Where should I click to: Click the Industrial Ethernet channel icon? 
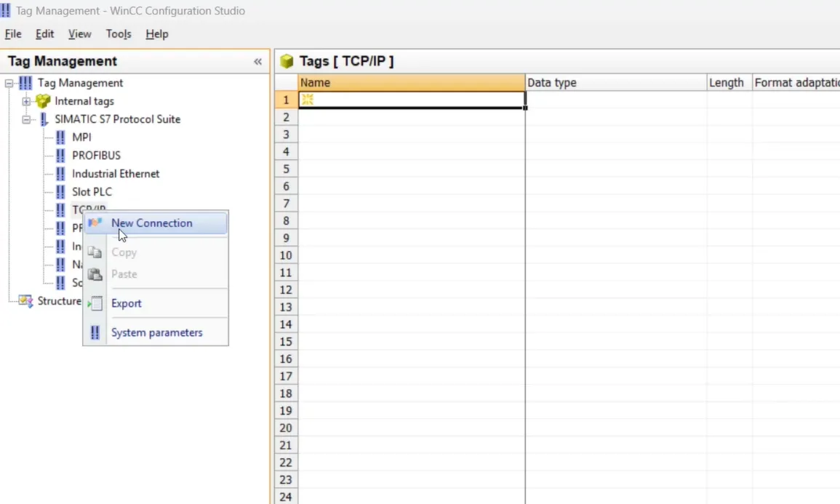(60, 174)
